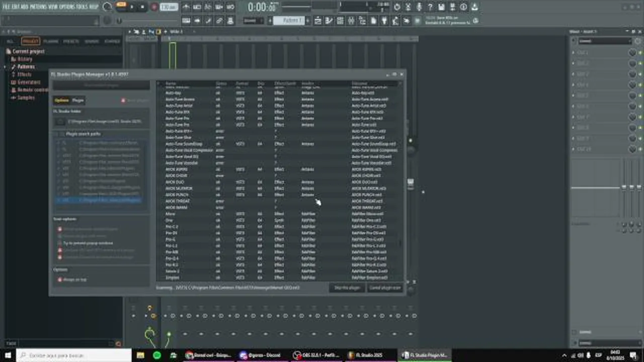
Task: Click the floppy disk save icon
Action: 441,7
